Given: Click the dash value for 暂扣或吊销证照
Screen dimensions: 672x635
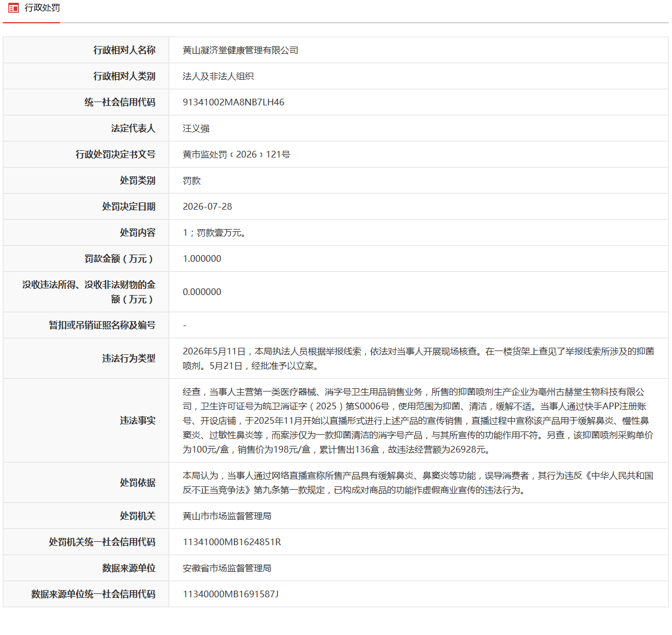Looking at the screenshot, I should tap(185, 325).
